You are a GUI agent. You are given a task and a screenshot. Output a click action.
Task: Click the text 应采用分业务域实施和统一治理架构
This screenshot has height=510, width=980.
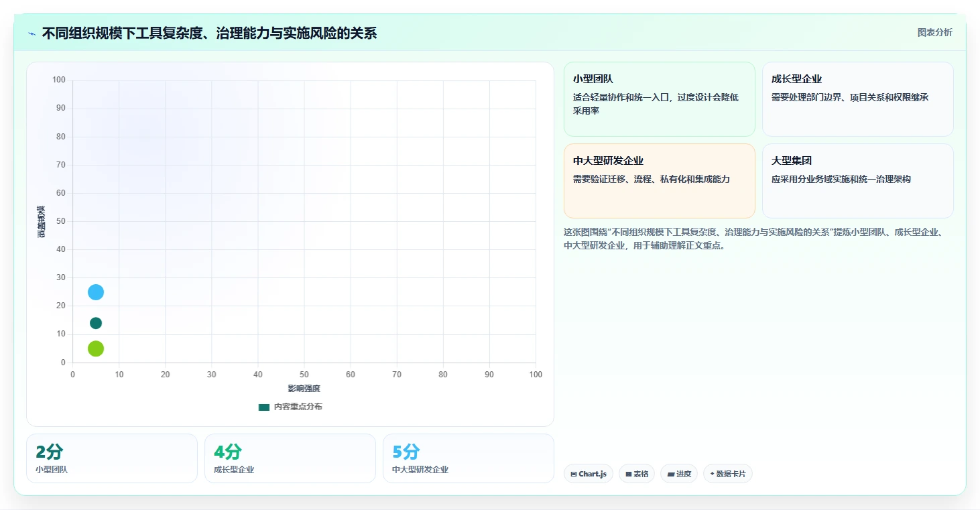point(841,179)
